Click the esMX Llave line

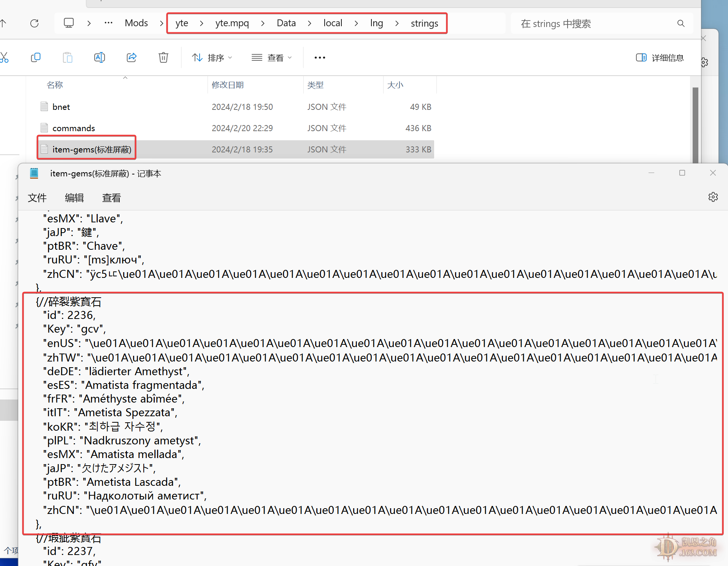point(83,219)
